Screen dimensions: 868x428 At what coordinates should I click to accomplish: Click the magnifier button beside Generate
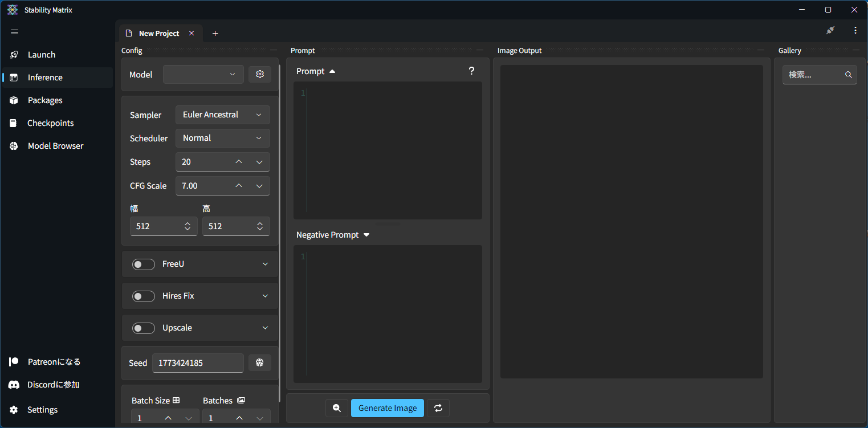(x=337, y=408)
